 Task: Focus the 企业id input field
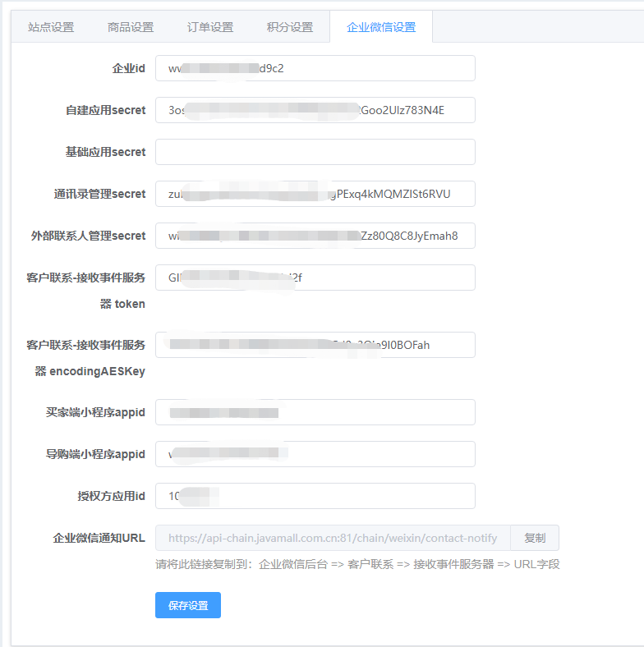tap(315, 68)
